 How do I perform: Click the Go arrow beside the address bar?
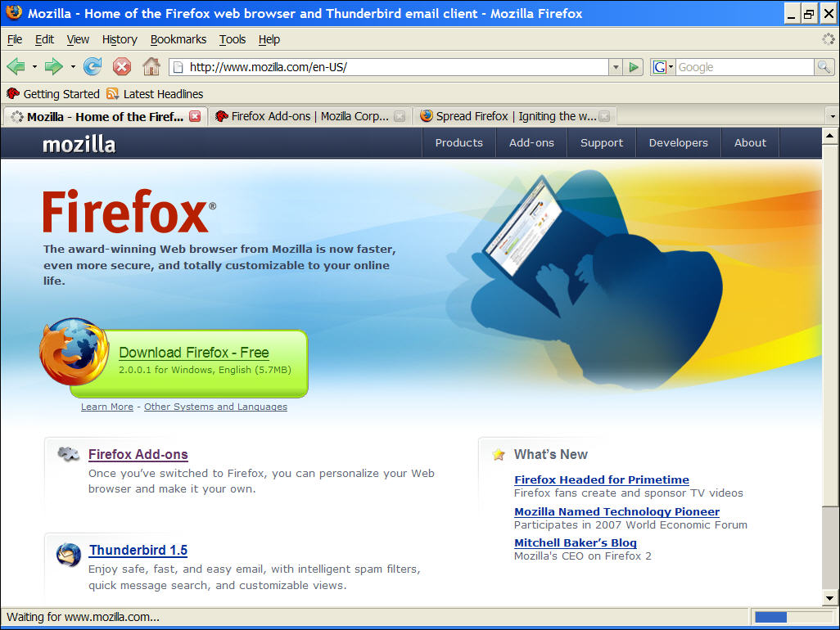(x=634, y=67)
